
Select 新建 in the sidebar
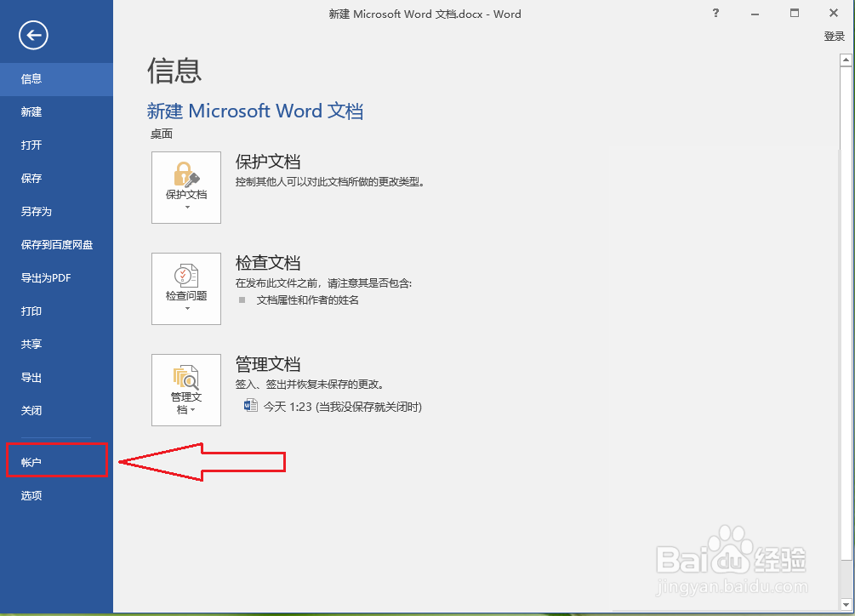pos(57,112)
